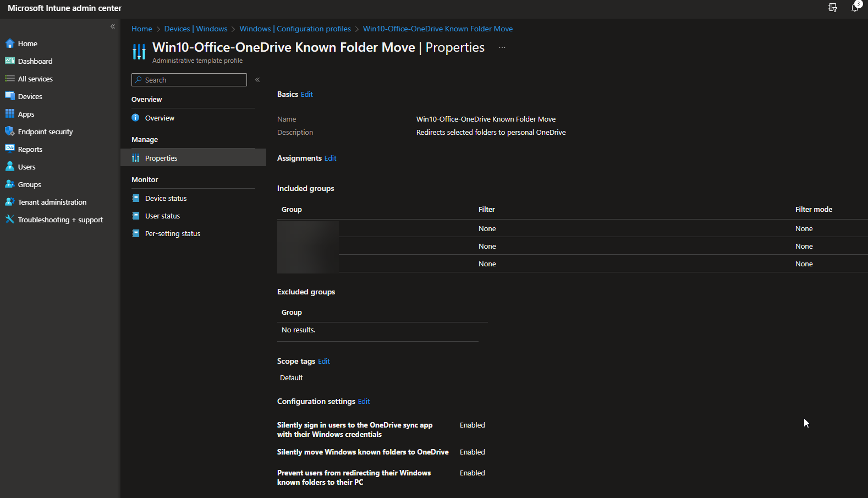Edit the Scope tags section
Screen dimensions: 868x498
point(324,361)
